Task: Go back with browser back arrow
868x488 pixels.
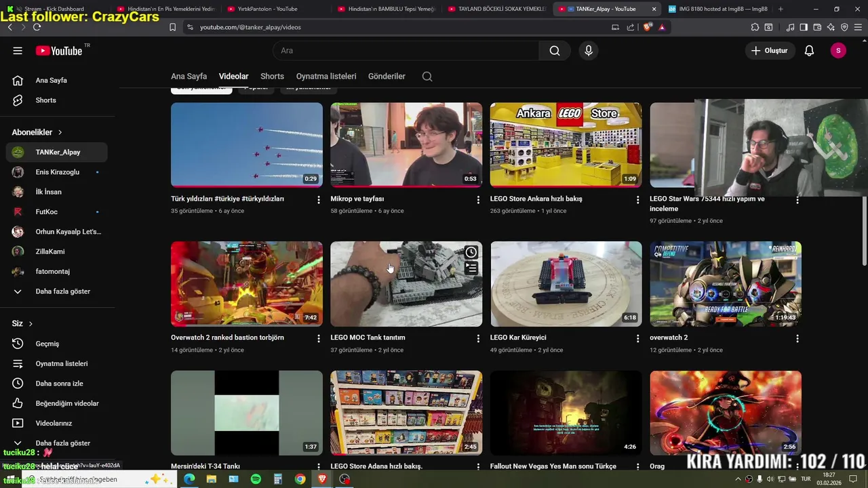Action: pos(9,27)
